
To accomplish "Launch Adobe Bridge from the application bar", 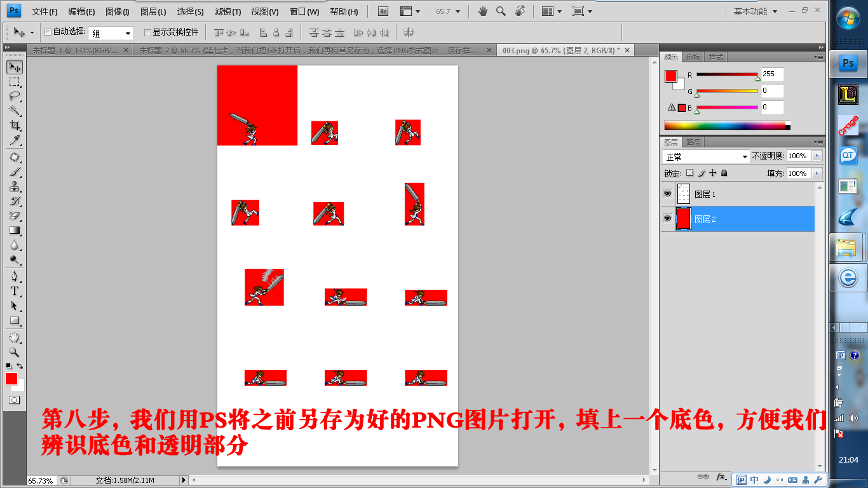I will point(383,11).
